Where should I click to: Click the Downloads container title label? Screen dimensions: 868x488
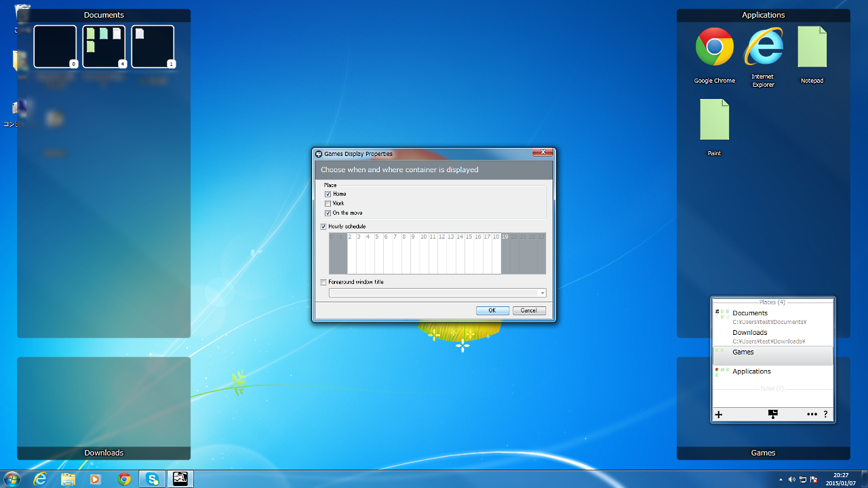(104, 453)
